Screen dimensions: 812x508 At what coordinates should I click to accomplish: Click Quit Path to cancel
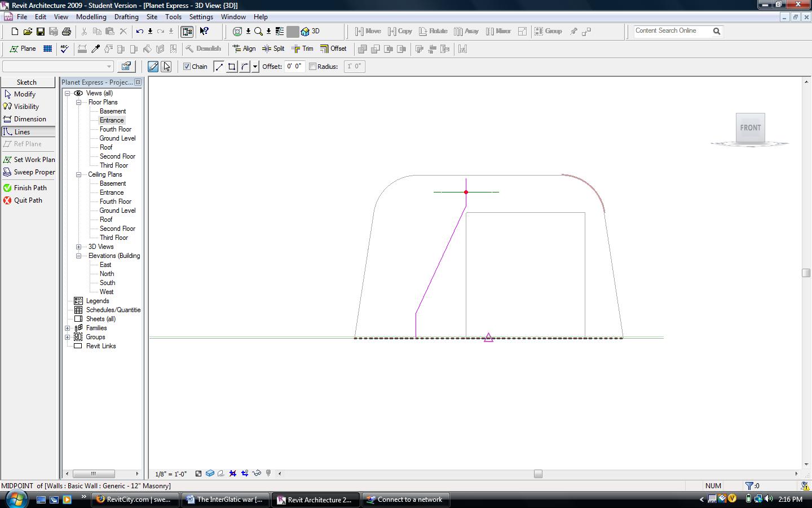pos(28,200)
